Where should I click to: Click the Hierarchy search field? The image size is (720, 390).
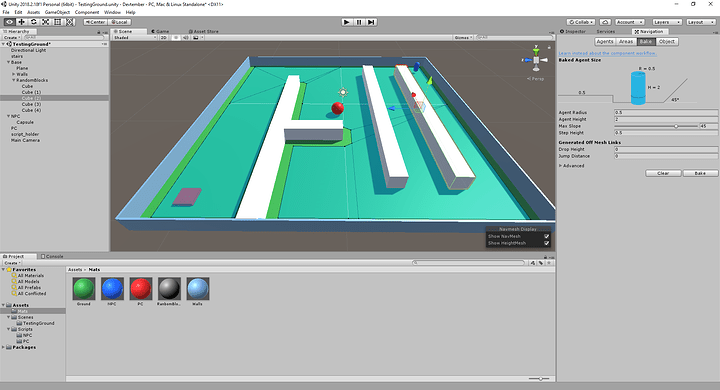(64, 37)
